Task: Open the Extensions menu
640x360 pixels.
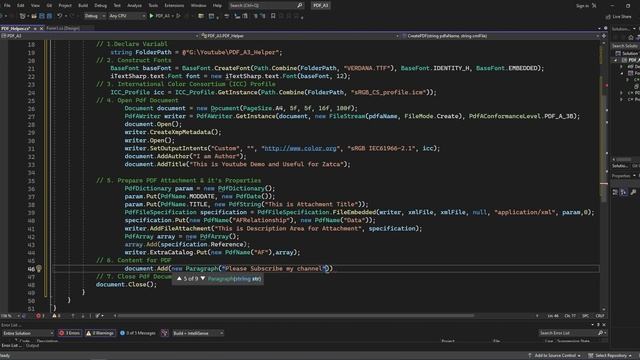Action: tap(174, 6)
